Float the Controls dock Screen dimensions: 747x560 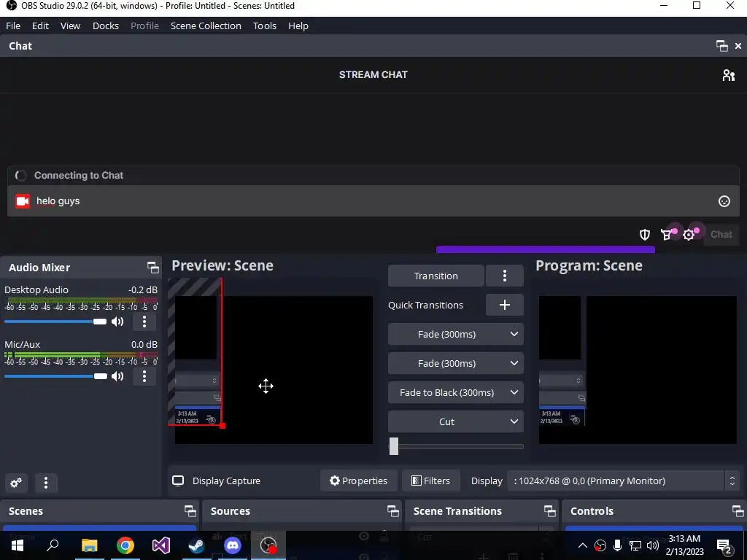(x=738, y=511)
